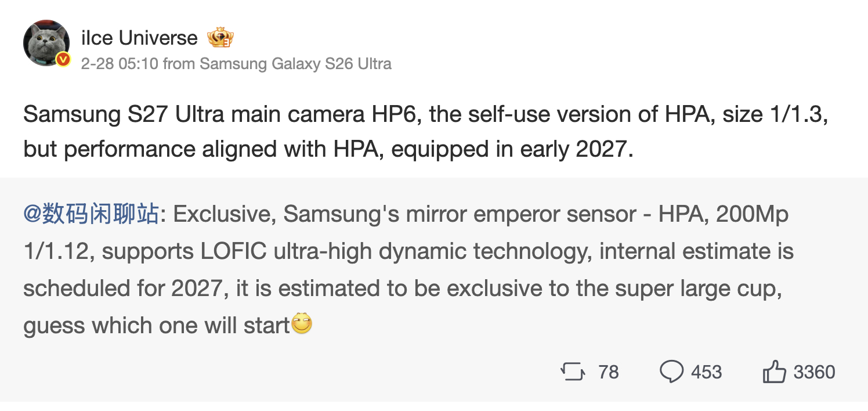The width and height of the screenshot is (868, 411).
Task: Click the gold crown membership badge
Action: pyautogui.click(x=220, y=38)
